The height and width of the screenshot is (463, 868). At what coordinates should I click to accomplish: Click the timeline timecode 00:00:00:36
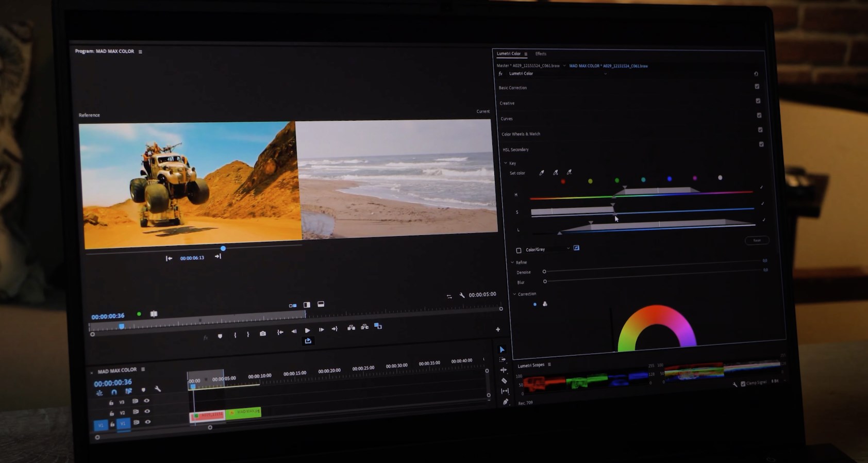113,383
